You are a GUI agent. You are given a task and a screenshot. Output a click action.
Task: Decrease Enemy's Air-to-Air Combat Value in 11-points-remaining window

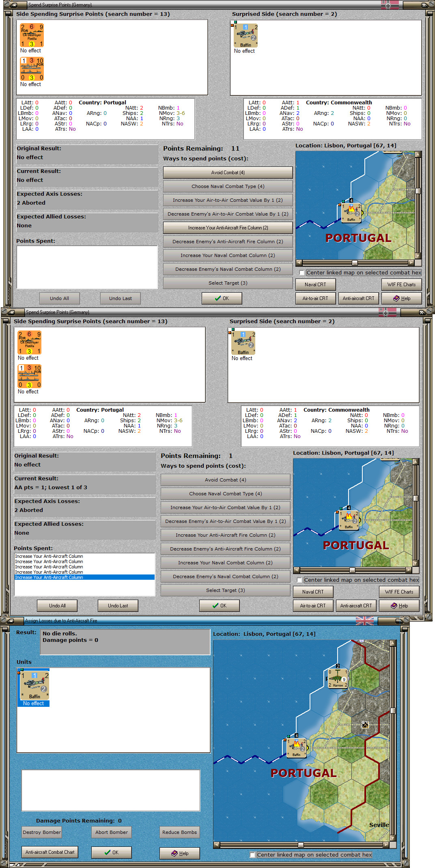point(228,214)
